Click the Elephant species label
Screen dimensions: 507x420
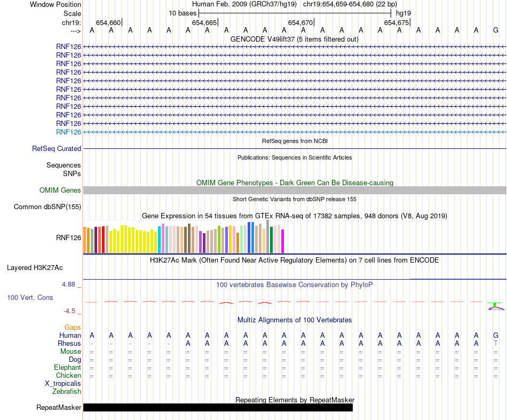[x=68, y=367]
